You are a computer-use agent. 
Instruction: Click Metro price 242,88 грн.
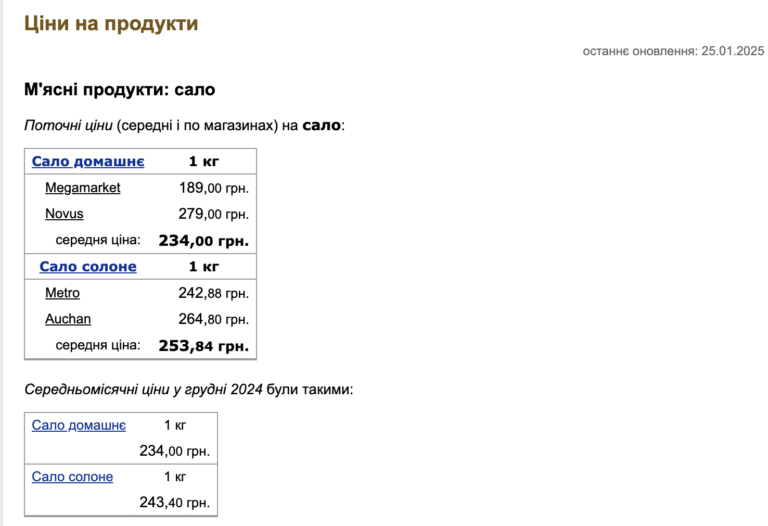pyautogui.click(x=214, y=293)
